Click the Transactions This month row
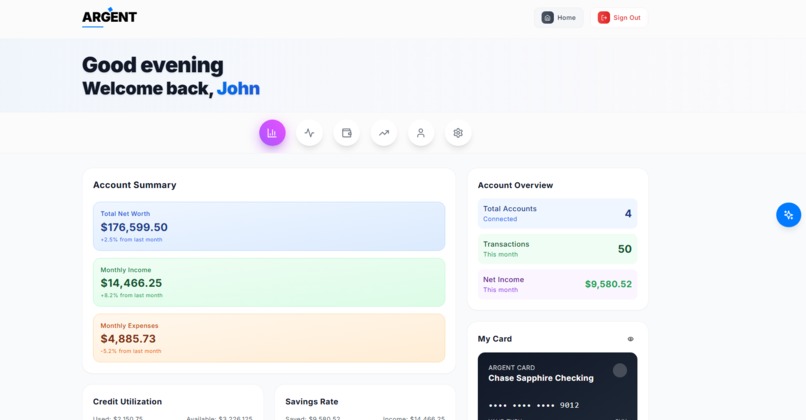 (x=557, y=249)
